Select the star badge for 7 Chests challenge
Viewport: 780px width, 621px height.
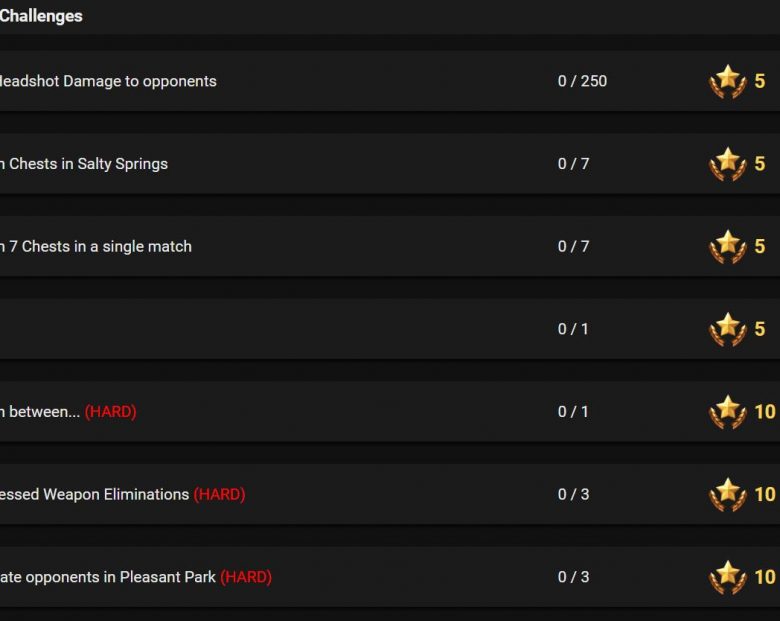click(728, 247)
